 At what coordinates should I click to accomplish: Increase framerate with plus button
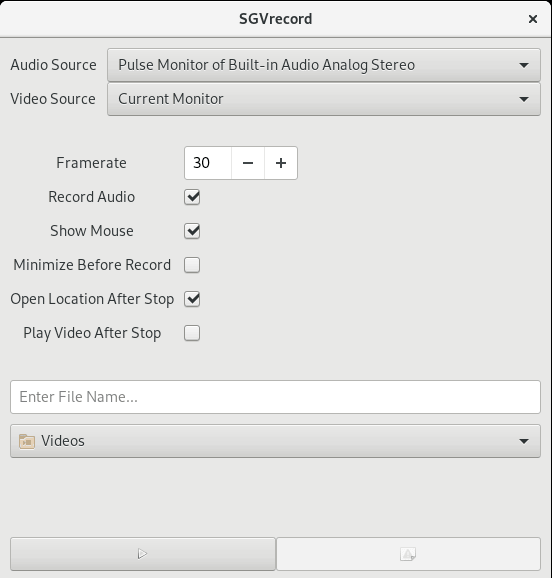pos(281,163)
